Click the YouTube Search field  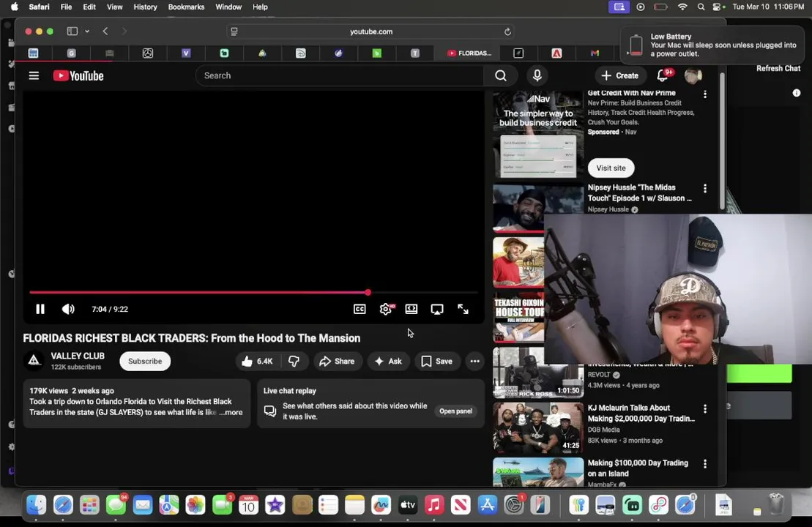tap(339, 75)
